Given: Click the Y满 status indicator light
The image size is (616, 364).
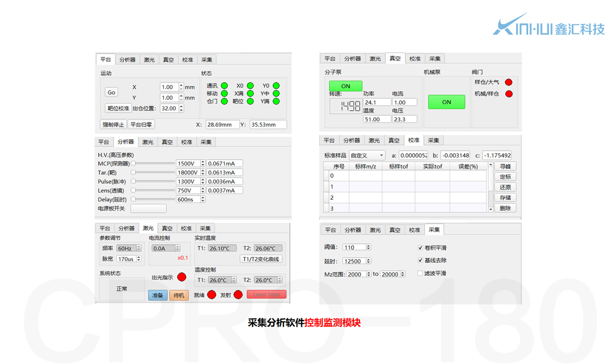Looking at the screenshot, I should tap(276, 101).
